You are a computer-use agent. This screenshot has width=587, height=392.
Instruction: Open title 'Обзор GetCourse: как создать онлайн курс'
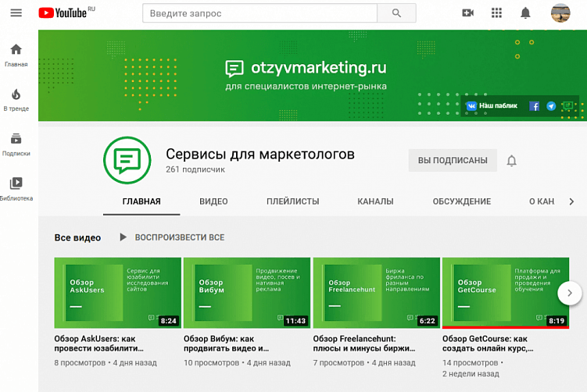pyautogui.click(x=488, y=344)
